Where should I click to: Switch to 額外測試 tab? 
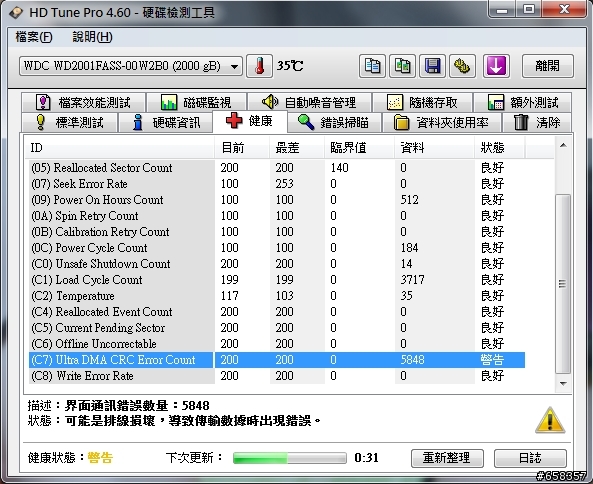tap(523, 102)
